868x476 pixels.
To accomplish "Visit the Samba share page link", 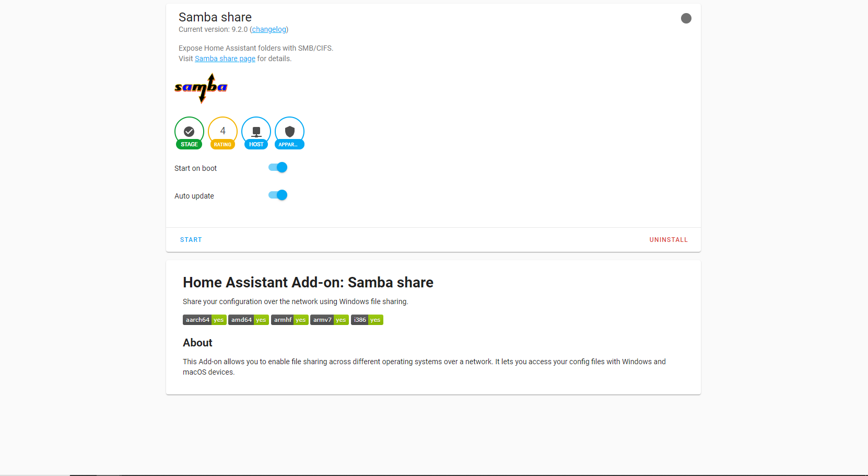I will 225,59.
